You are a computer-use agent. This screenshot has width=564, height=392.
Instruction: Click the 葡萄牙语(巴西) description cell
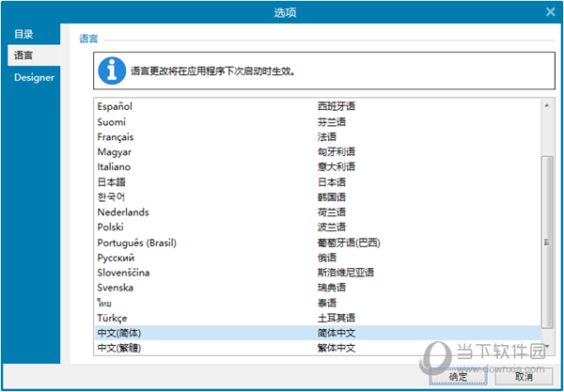(x=349, y=243)
